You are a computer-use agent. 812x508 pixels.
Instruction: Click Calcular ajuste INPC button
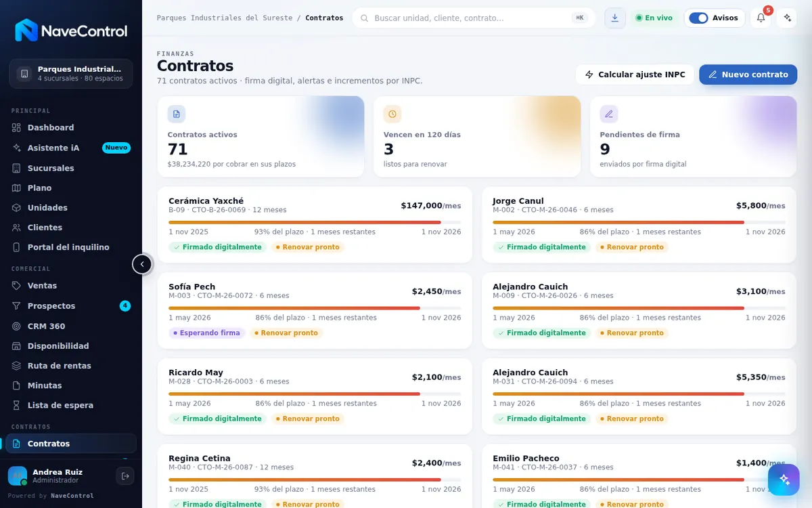[x=635, y=75]
